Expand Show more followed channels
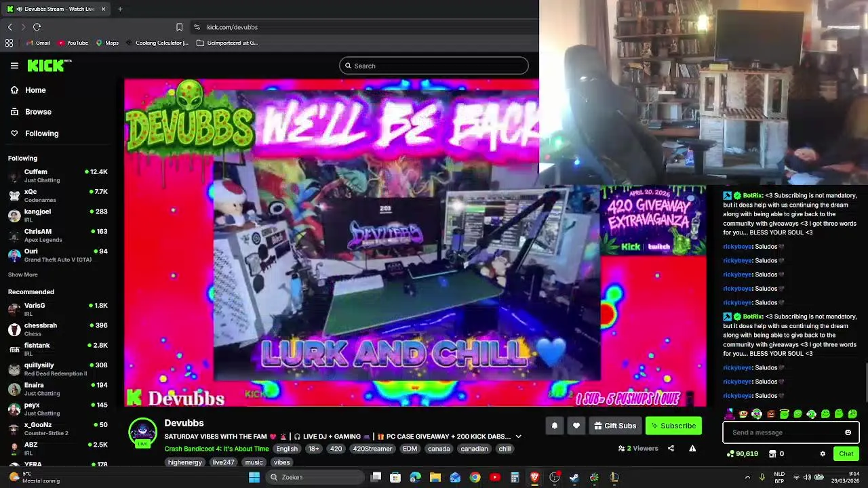The image size is (868, 488). (23, 274)
